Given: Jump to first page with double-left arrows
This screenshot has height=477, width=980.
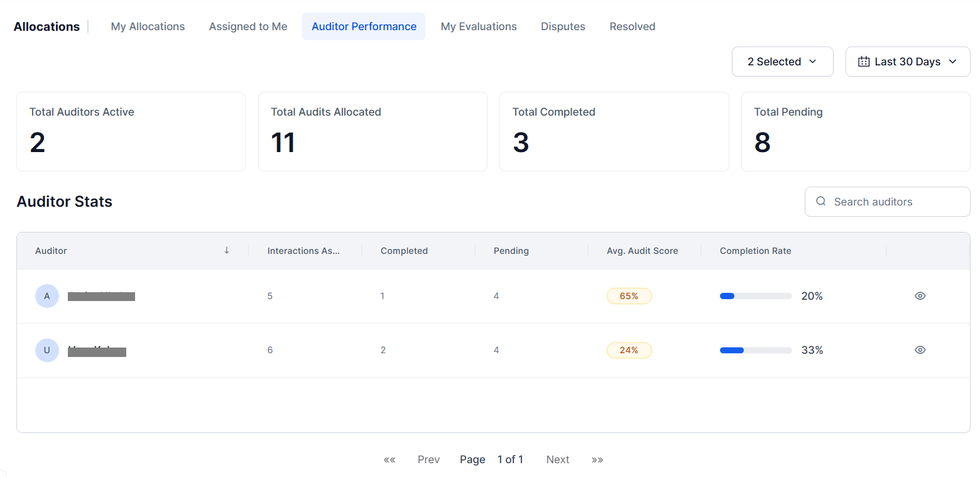Looking at the screenshot, I should (x=389, y=459).
